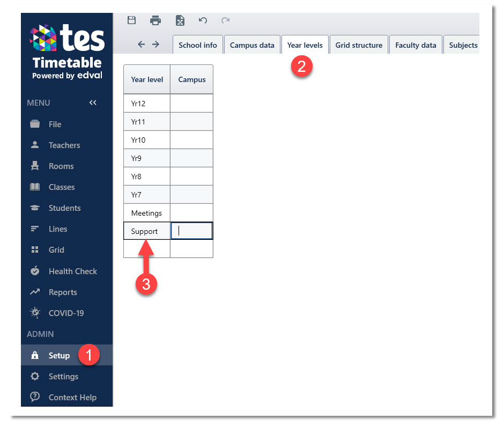Select Setup under Admin
This screenshot has height=426, width=504.
(x=67, y=355)
